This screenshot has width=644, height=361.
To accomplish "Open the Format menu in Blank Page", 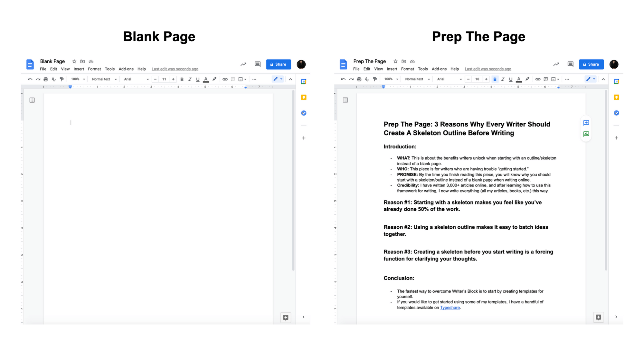I will pos(94,69).
